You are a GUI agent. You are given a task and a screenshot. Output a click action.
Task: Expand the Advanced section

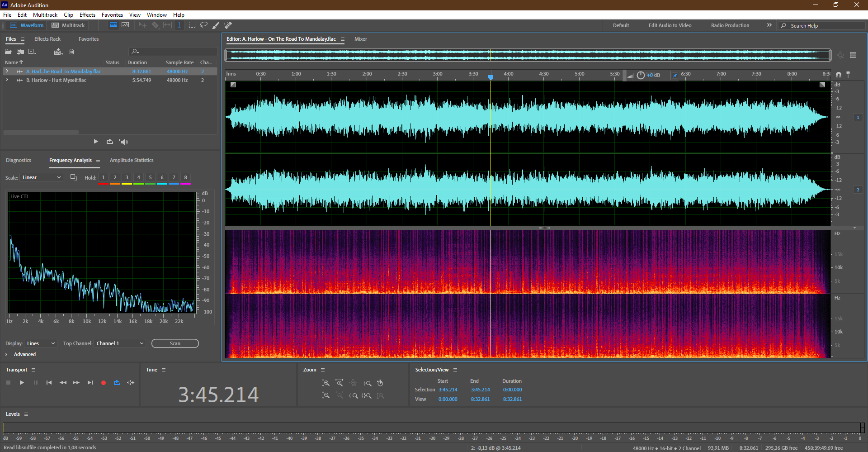point(6,354)
